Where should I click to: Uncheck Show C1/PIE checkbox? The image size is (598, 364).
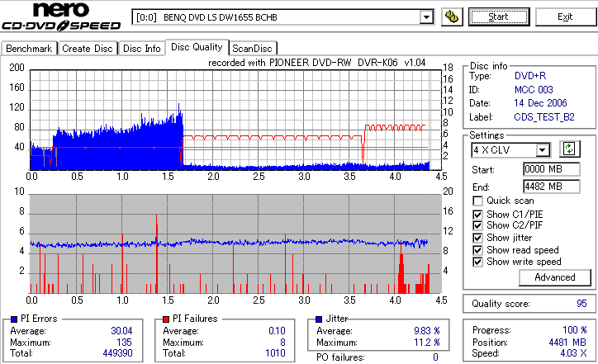(x=477, y=215)
